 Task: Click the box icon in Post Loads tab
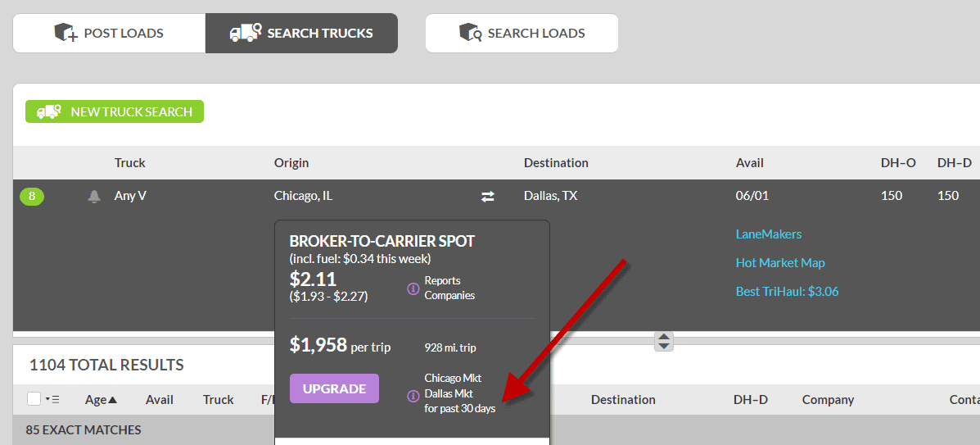[65, 33]
